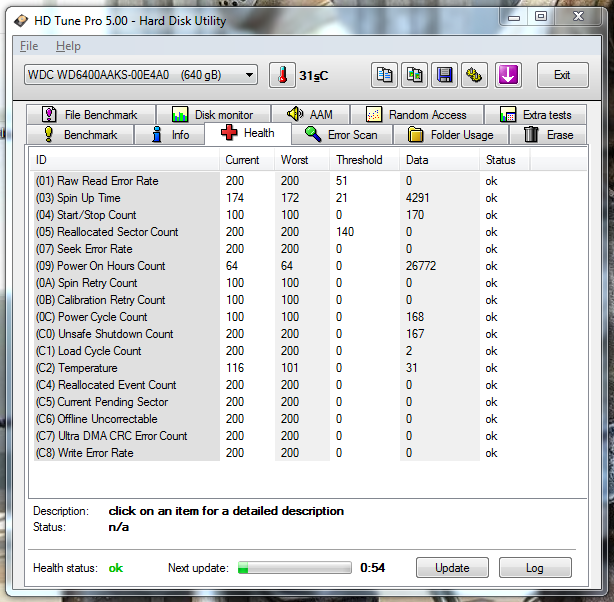The image size is (614, 602).
Task: Switch to the Erase tab
Action: tap(548, 135)
